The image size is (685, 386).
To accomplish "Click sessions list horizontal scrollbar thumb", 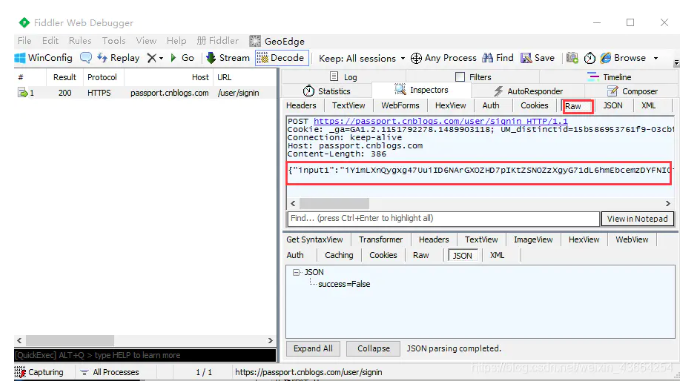I will (70, 340).
